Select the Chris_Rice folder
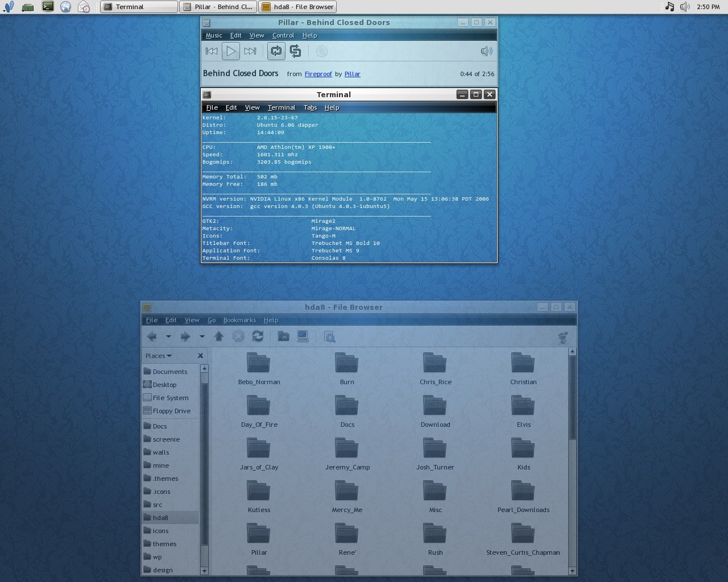The height and width of the screenshot is (582, 728). click(435, 369)
